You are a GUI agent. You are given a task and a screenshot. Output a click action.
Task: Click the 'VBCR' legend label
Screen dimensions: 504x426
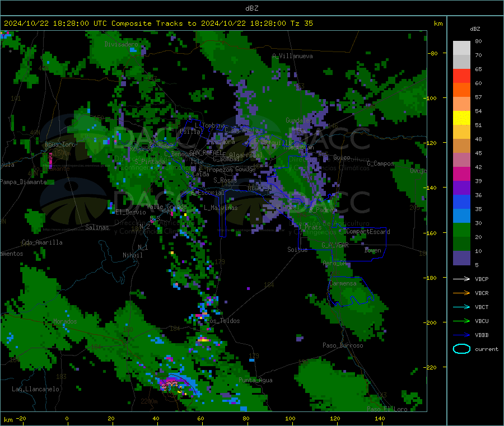pos(482,293)
